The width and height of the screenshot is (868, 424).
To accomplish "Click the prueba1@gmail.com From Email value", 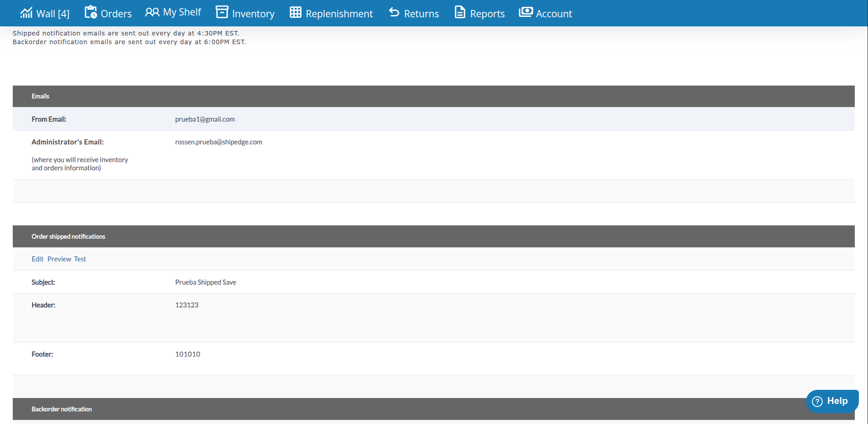I will (x=205, y=119).
